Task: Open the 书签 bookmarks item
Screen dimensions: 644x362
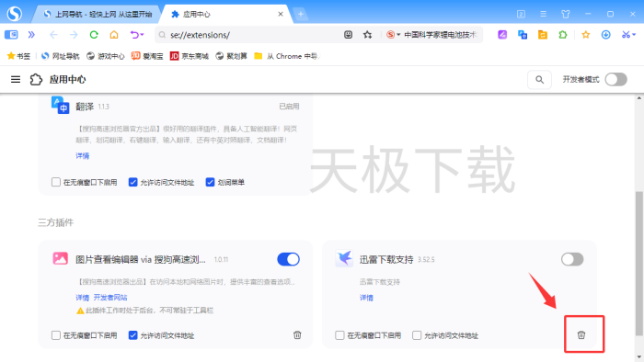Action: pyautogui.click(x=18, y=56)
